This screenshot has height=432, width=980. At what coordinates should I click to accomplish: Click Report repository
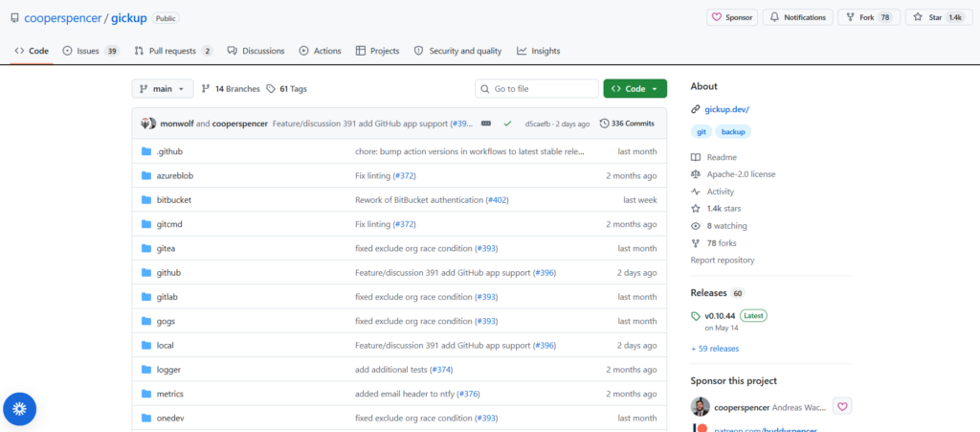pyautogui.click(x=723, y=261)
